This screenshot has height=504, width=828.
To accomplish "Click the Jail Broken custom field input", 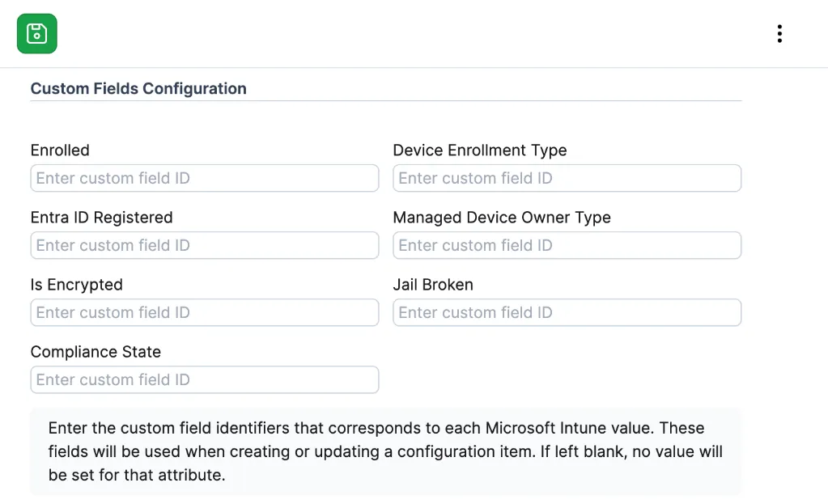I will 567,313.
